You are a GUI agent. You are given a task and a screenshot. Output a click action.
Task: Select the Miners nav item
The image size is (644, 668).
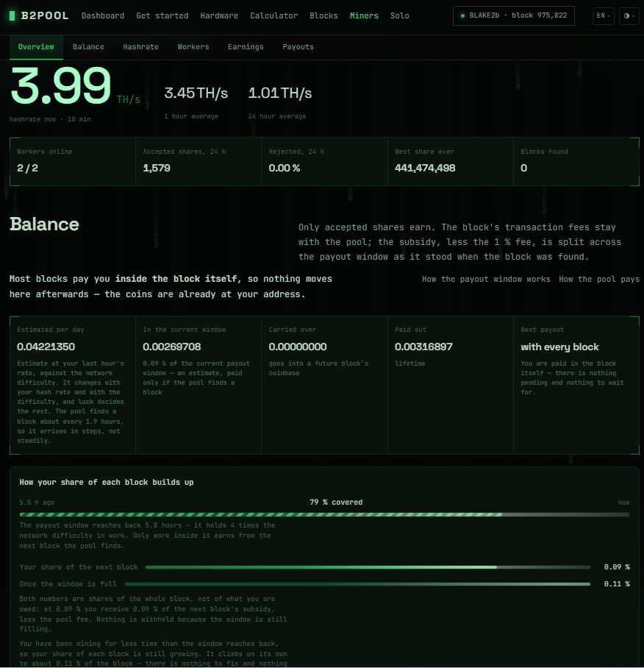(364, 15)
